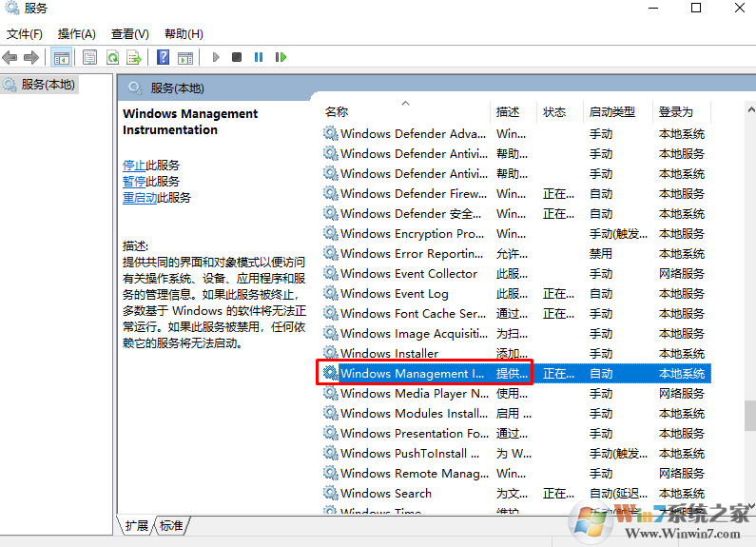Click gear icon beside Windows Installer

tap(330, 353)
